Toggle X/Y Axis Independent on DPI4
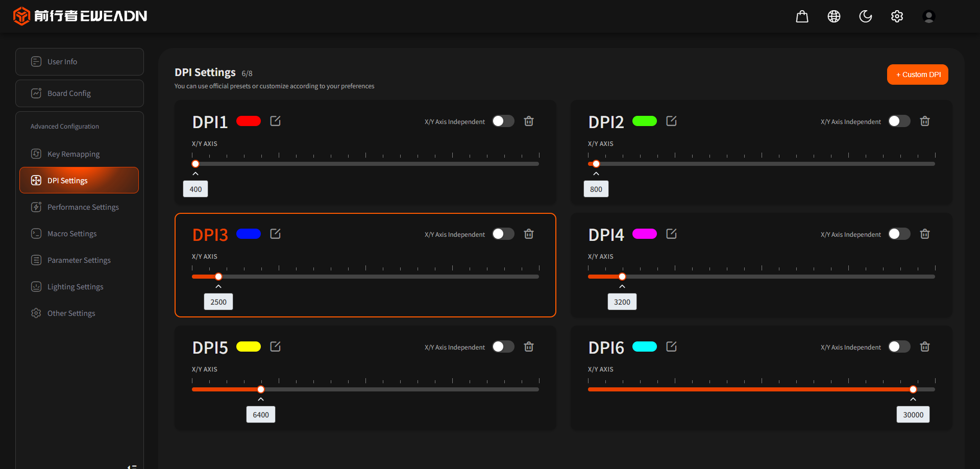Viewport: 980px width, 469px height. pos(899,234)
